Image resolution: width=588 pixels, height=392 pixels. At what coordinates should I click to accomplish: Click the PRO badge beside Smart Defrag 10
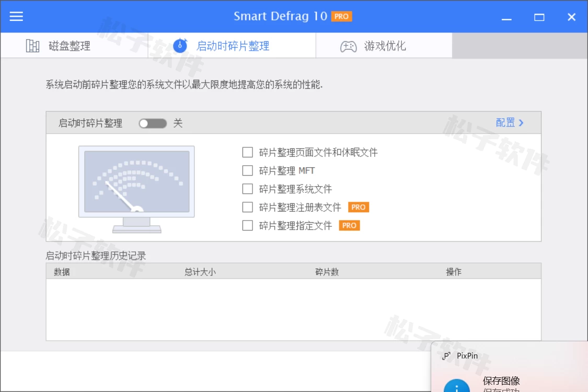click(x=341, y=17)
